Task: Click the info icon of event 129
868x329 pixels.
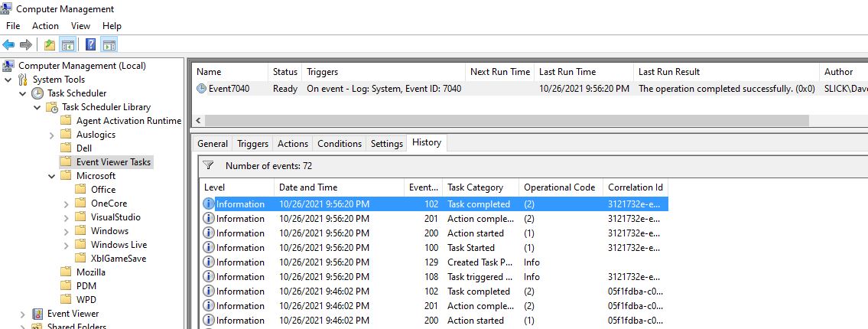Action: point(209,262)
